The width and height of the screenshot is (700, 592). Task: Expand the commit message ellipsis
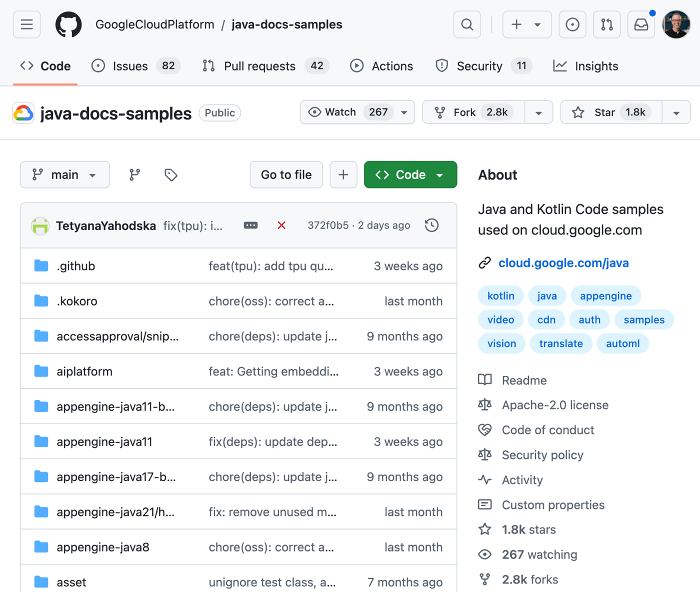(x=250, y=225)
